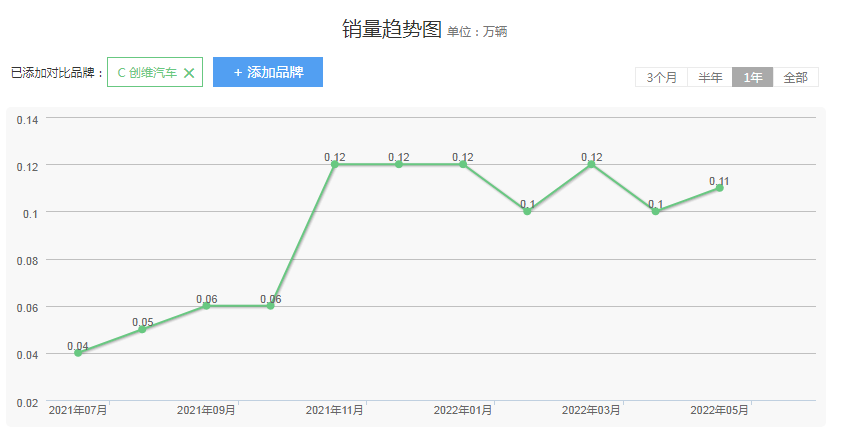Click the + 添加品牌 button

268,72
